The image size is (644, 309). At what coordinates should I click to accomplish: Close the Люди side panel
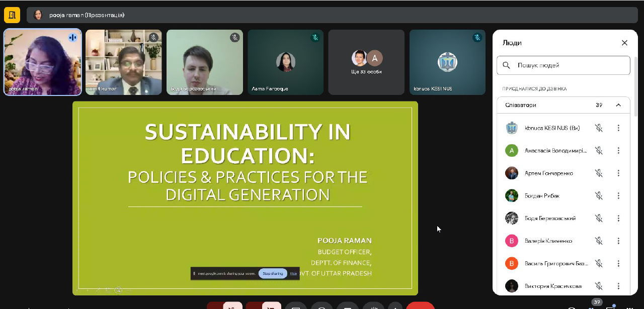click(x=624, y=43)
